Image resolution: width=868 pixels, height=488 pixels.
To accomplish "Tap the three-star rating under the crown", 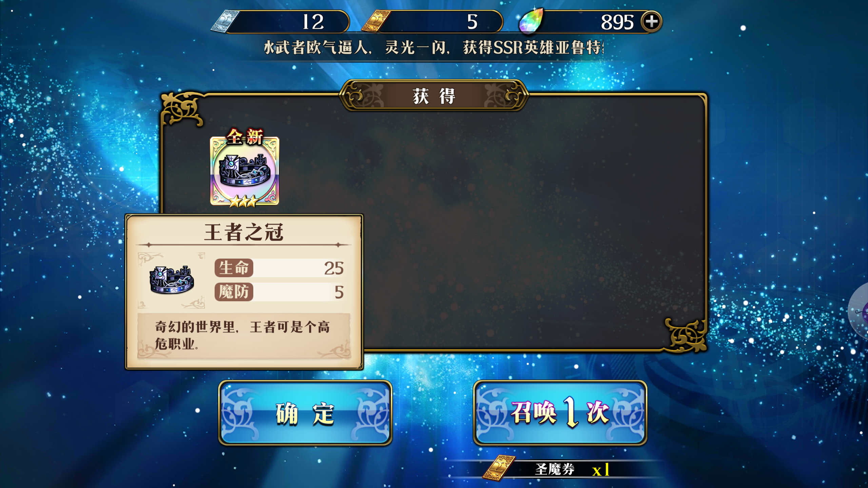I will pyautogui.click(x=243, y=202).
